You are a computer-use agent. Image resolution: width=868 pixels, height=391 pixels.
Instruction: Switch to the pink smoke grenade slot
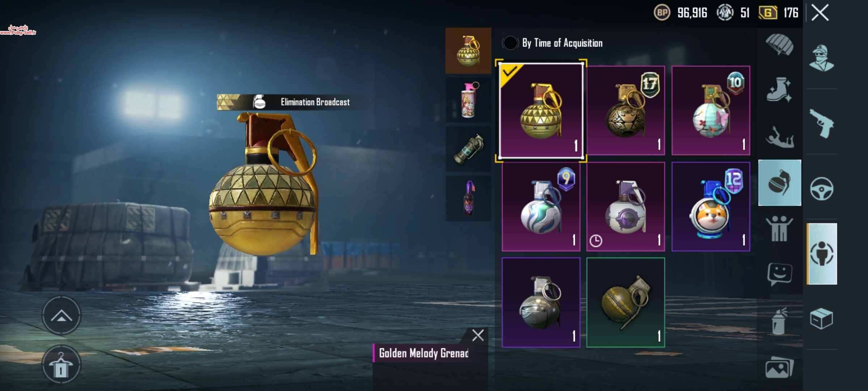pos(468,100)
